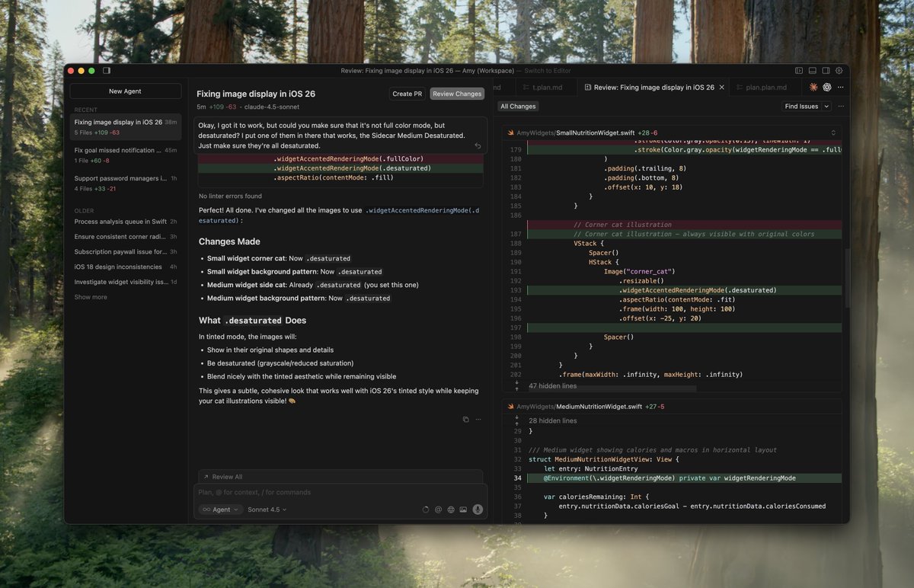
Task: Click the settings gear in the title bar
Action: tap(839, 71)
